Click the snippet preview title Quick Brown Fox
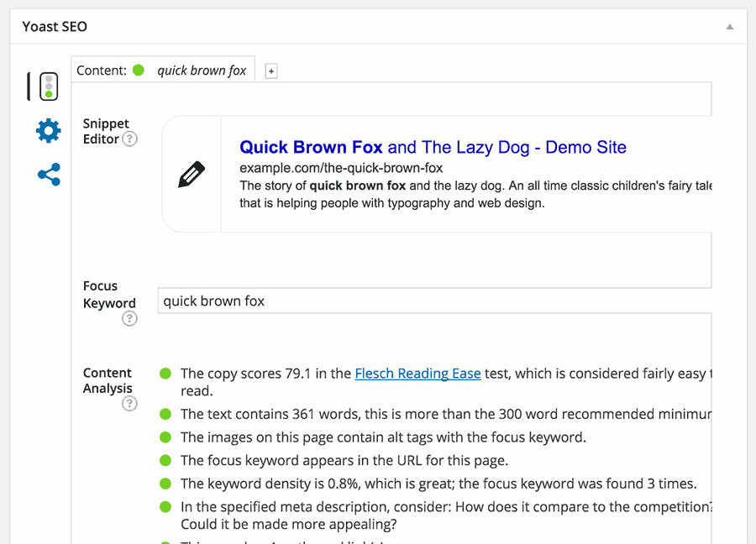 311,147
